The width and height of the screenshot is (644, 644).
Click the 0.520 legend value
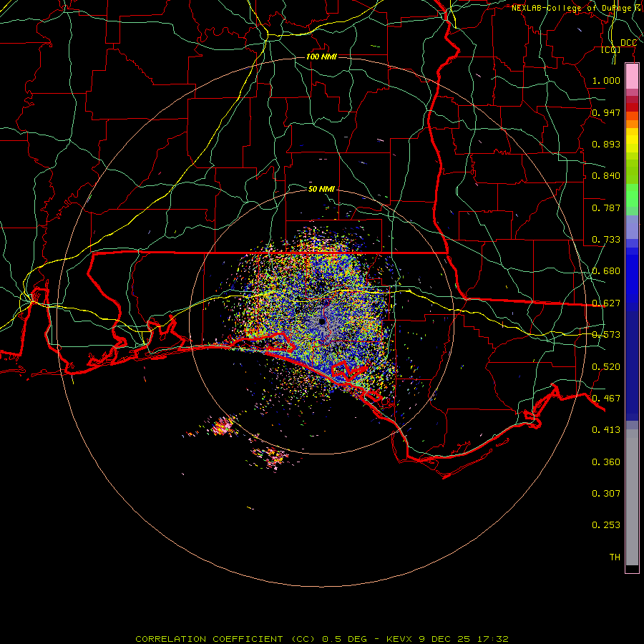(606, 367)
